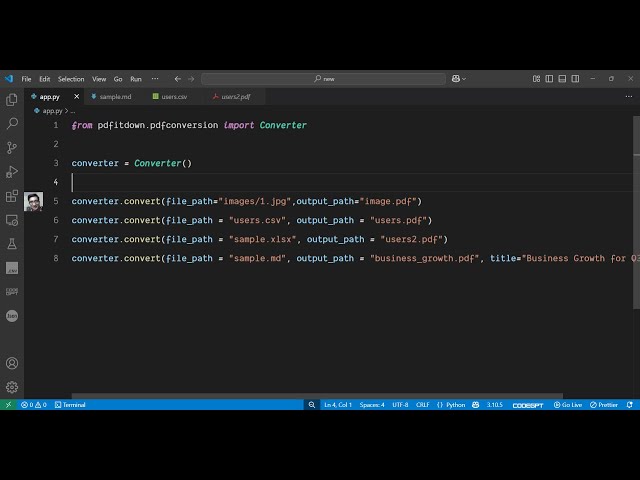The height and width of the screenshot is (480, 640).
Task: Open the CodeGPT icon in activity bar
Action: coord(12,292)
